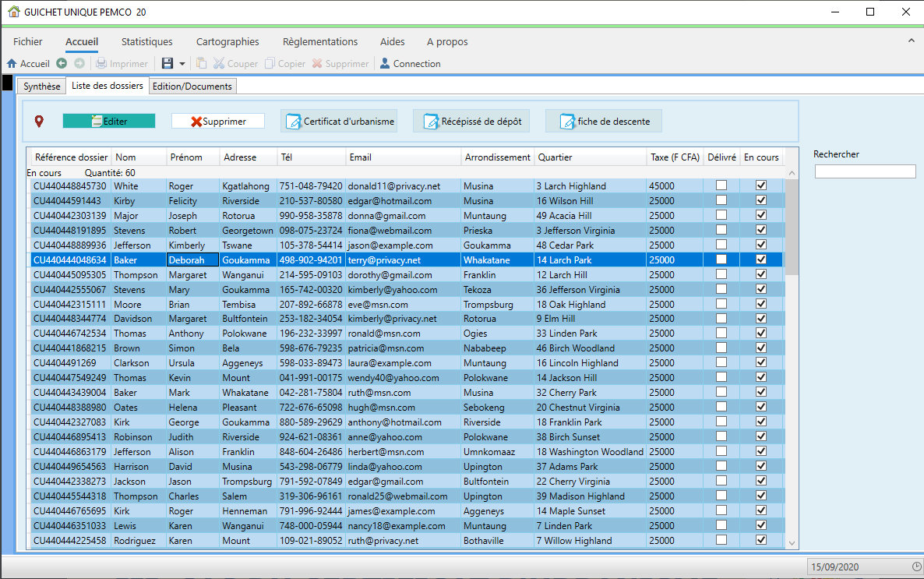Click the green back arrow icon
924x579 pixels.
[x=62, y=63]
